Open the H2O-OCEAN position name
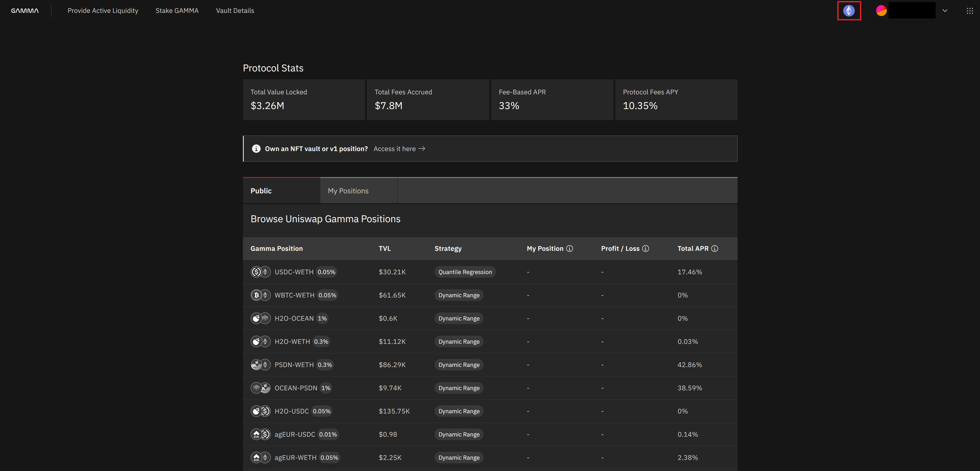 click(294, 318)
